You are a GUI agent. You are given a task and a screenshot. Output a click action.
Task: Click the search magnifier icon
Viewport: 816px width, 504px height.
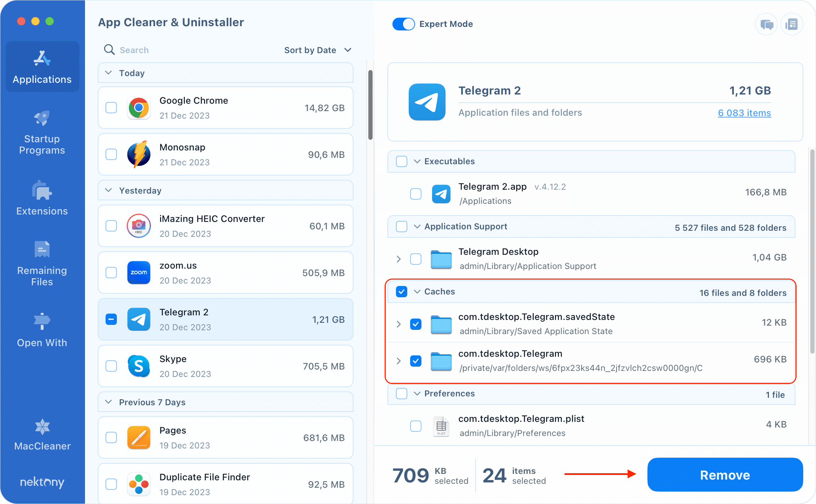[x=109, y=50]
